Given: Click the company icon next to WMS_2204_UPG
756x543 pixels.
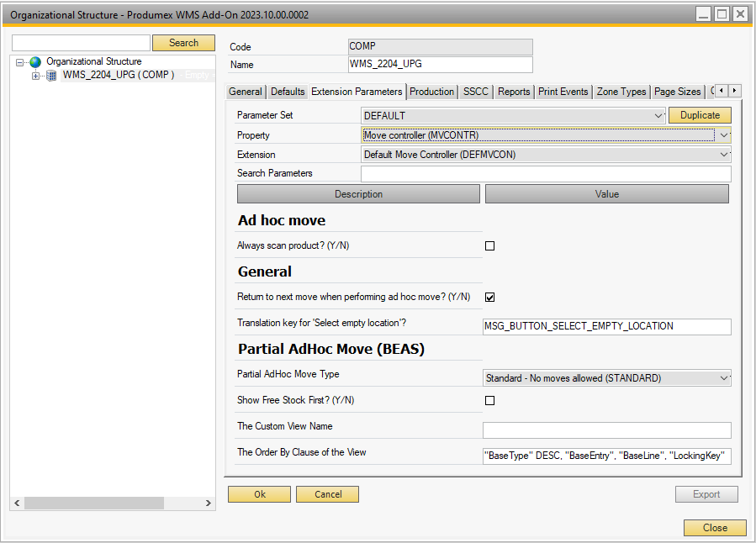Looking at the screenshot, I should 51,76.
